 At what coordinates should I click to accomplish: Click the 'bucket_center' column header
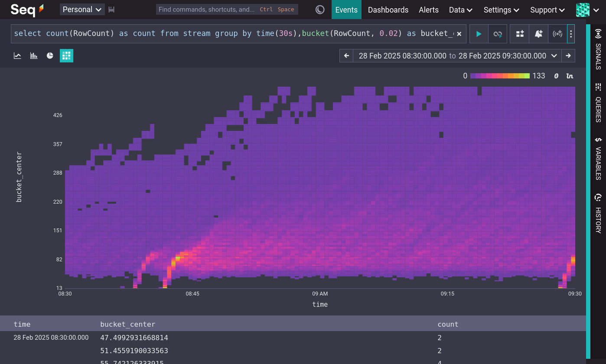point(128,324)
